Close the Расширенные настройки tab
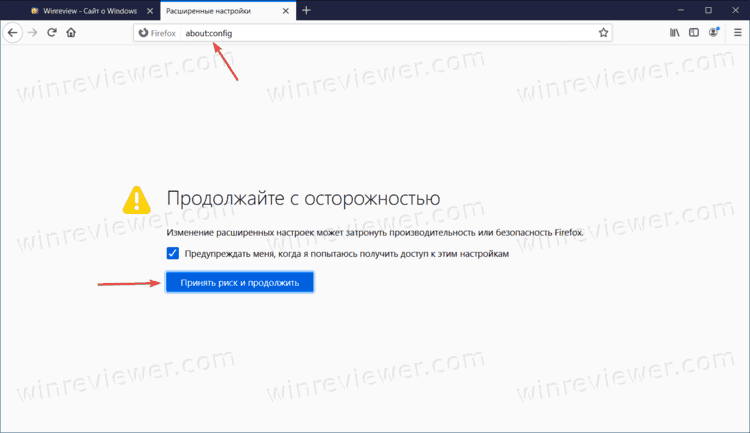This screenshot has width=750, height=433. [x=286, y=11]
